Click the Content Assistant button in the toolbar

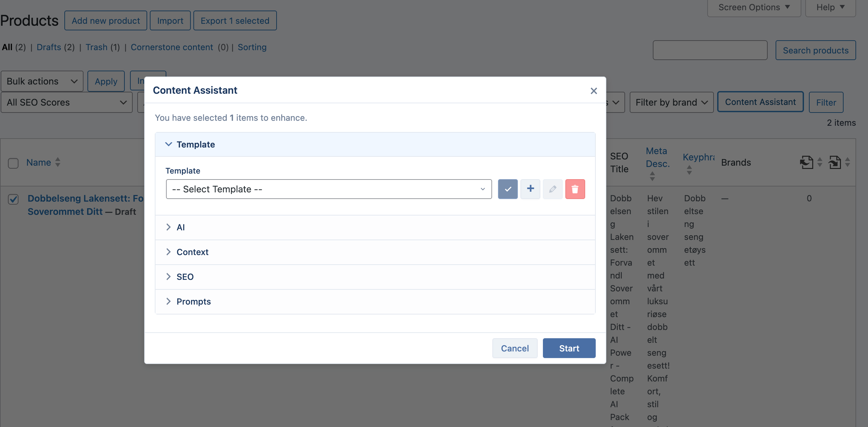click(x=760, y=102)
